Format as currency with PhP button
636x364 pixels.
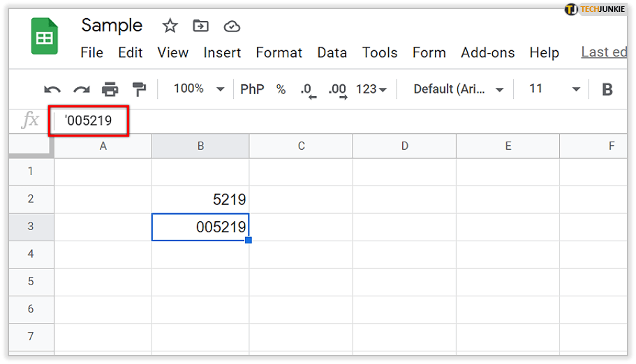tap(252, 89)
